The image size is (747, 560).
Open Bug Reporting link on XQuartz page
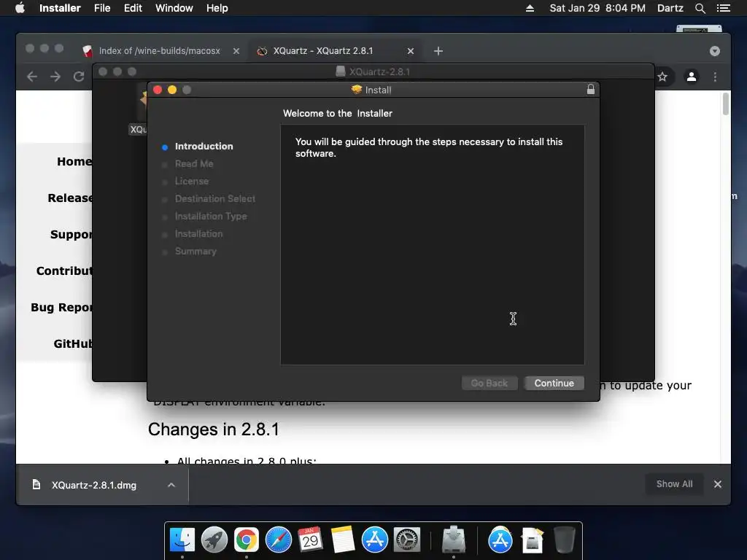coord(61,307)
